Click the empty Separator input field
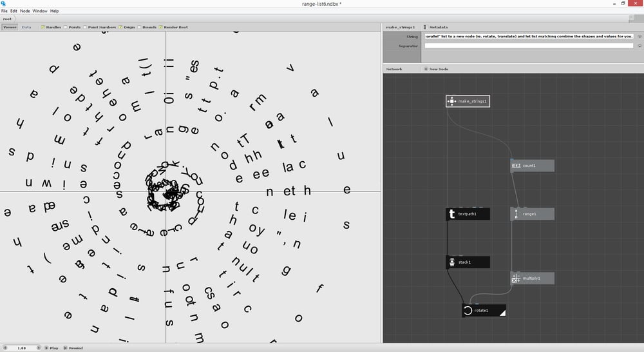The height and width of the screenshot is (352, 644). 529,46
